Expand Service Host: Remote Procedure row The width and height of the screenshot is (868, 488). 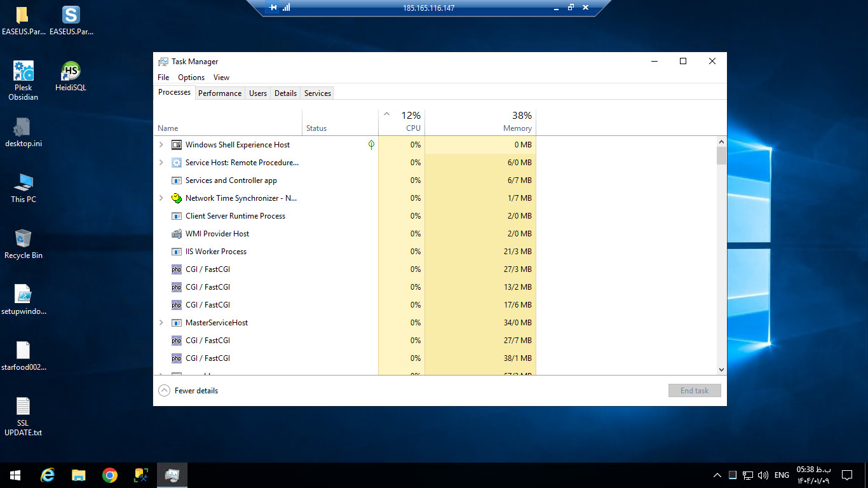[161, 163]
